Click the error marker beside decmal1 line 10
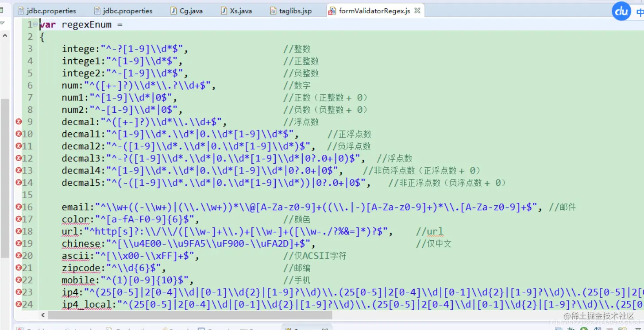 (19, 134)
